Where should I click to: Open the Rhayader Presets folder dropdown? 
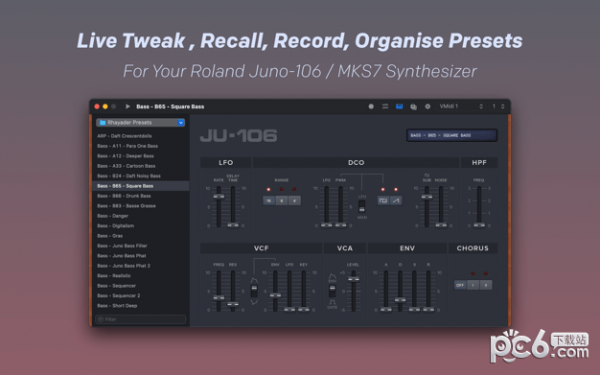click(140, 122)
